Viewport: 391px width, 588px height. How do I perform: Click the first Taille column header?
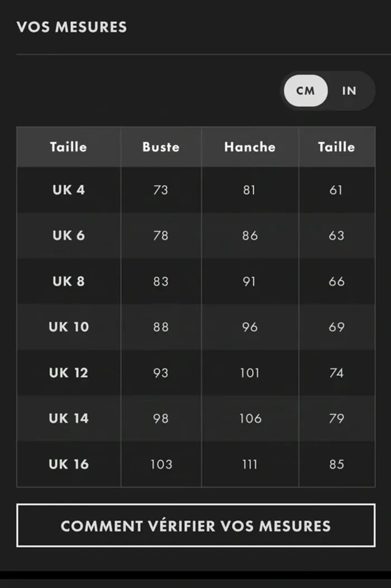[68, 147]
